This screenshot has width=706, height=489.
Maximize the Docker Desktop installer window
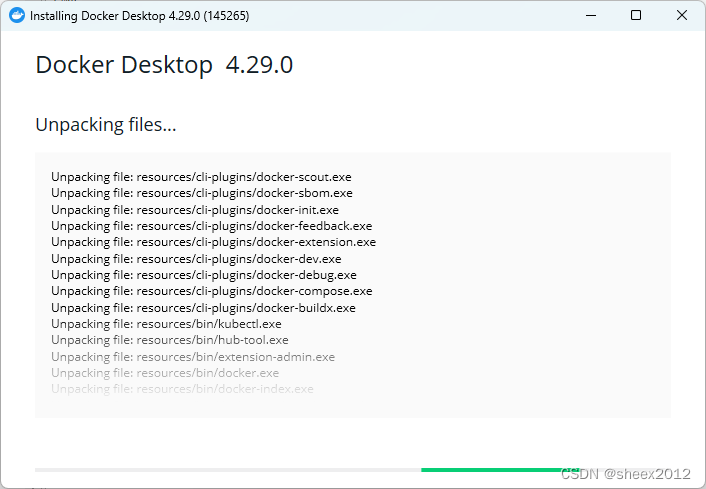point(636,15)
